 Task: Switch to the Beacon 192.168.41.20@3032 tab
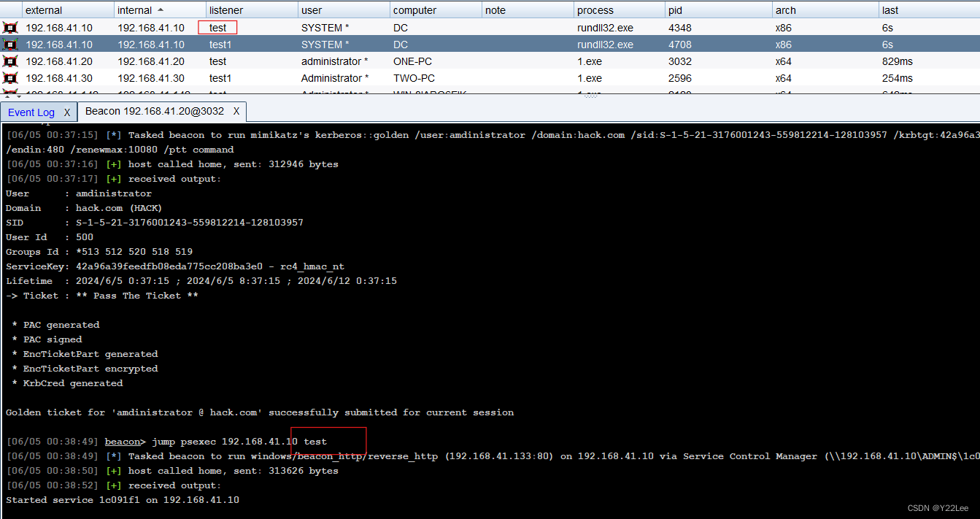click(155, 111)
